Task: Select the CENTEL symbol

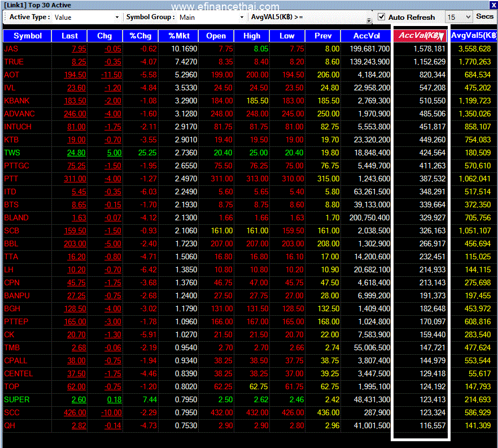Action: (x=19, y=374)
